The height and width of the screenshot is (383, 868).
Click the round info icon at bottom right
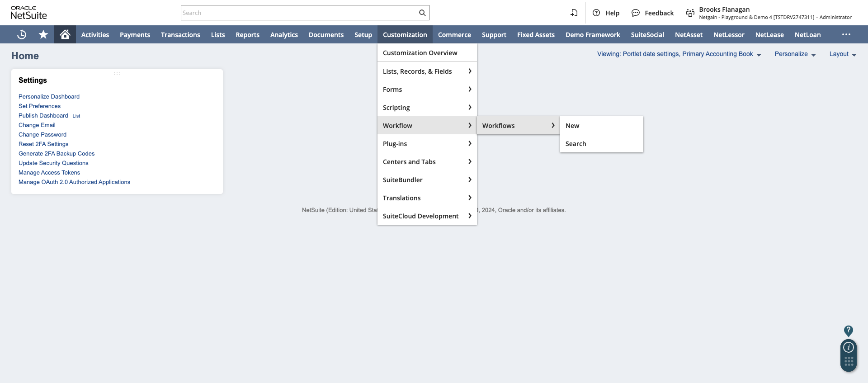coord(849,347)
